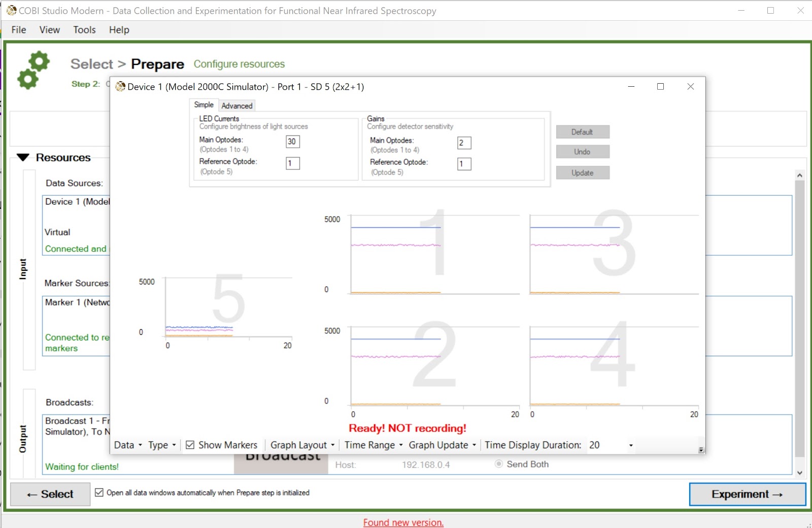Click the scrollbar up arrow in Resources panel

[x=799, y=175]
